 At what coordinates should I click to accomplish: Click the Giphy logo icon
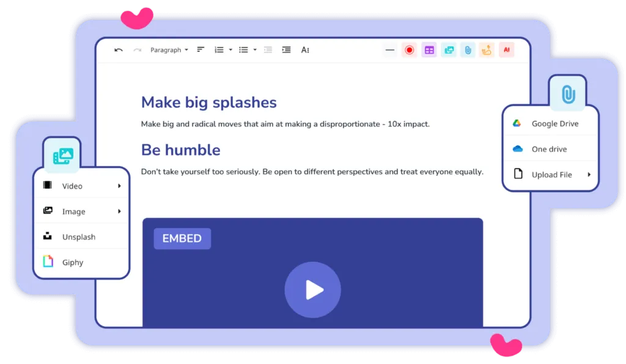(x=48, y=261)
